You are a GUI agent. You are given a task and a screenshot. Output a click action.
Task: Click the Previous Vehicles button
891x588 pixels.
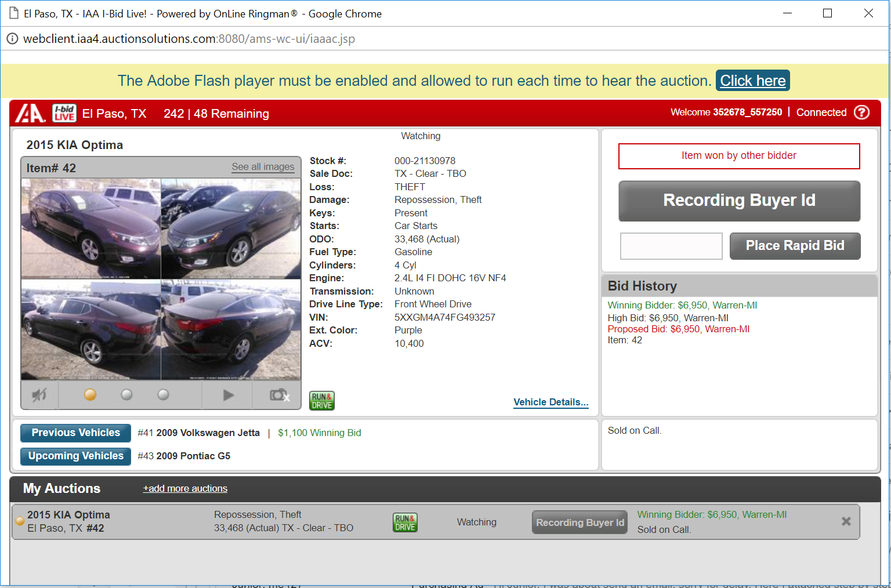(75, 433)
